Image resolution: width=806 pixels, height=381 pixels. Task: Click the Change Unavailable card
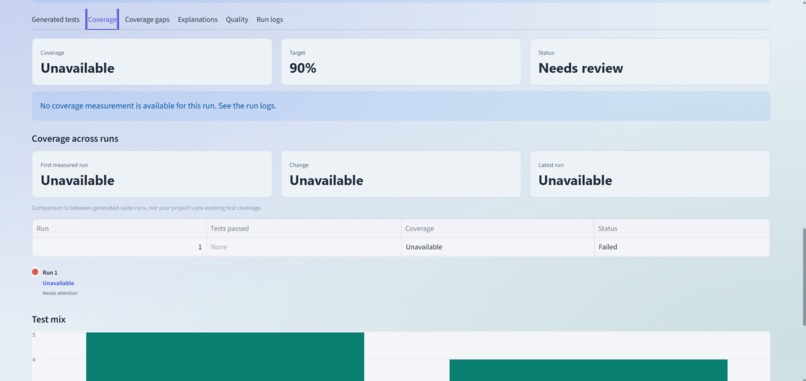pyautogui.click(x=401, y=174)
